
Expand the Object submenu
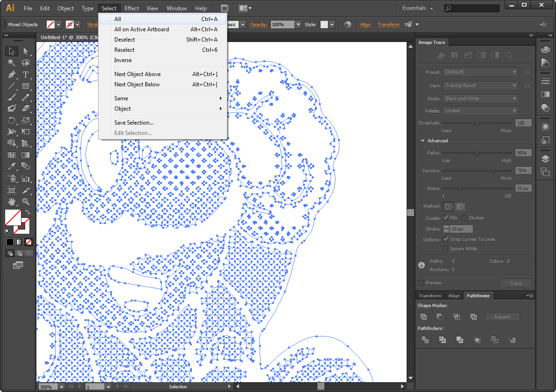click(163, 108)
